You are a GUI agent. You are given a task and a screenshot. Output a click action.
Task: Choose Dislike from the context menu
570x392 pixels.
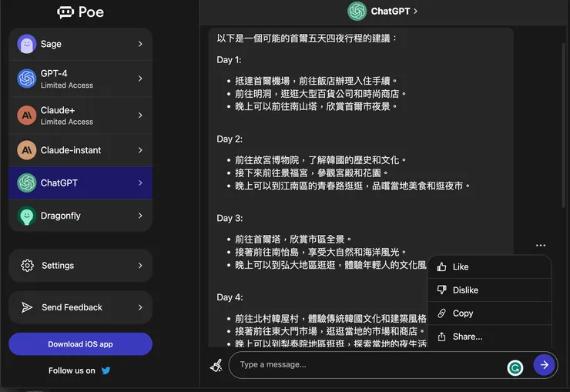pyautogui.click(x=490, y=290)
